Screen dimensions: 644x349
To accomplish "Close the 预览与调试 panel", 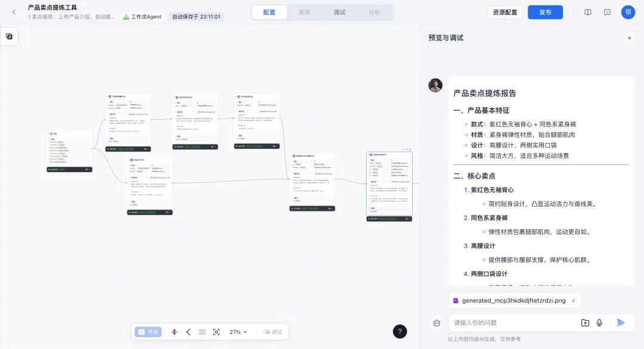I will point(629,38).
